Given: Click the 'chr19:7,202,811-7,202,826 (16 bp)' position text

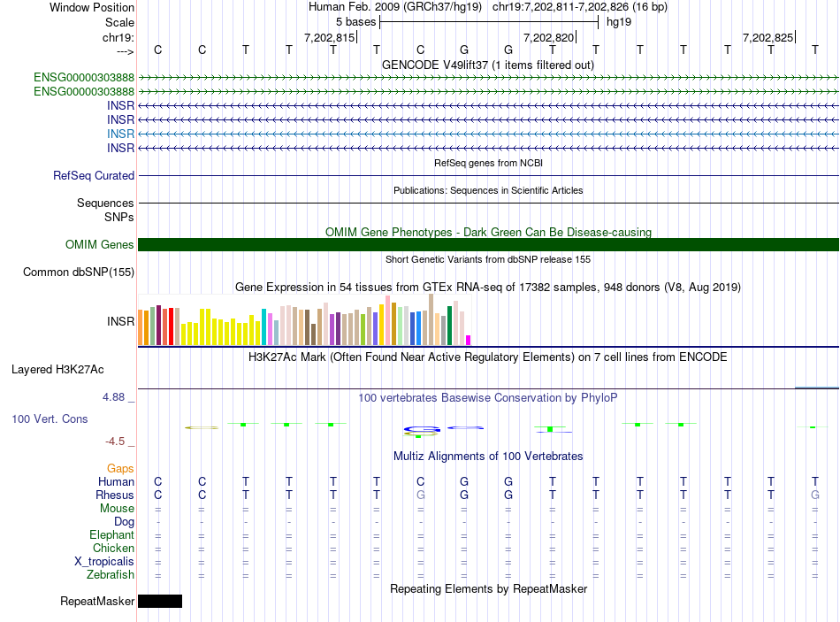Looking at the screenshot, I should pos(580,7).
